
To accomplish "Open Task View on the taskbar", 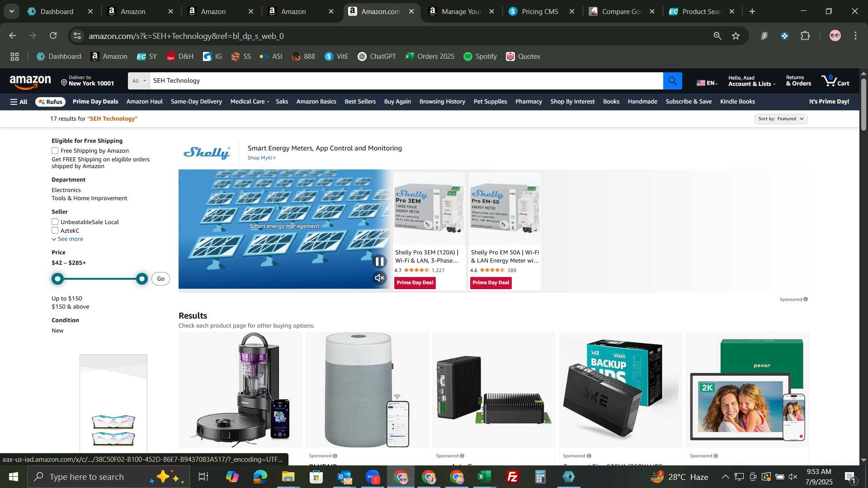I will (203, 477).
